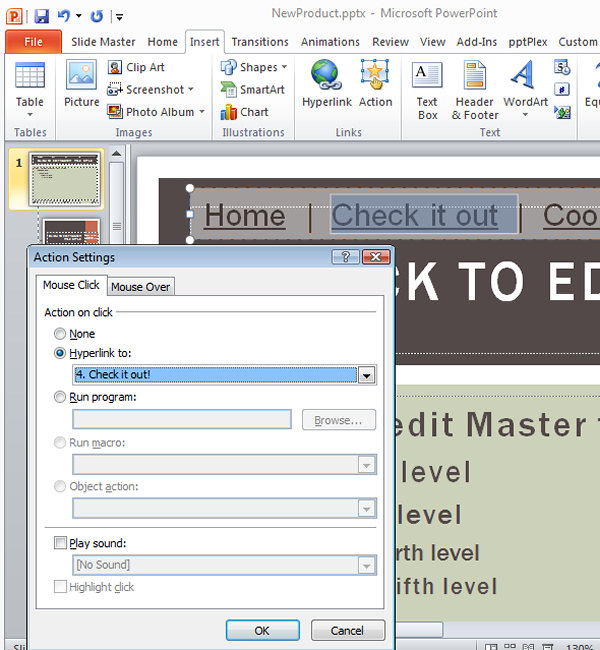Undo the last action
Viewport: 600px width, 650px height.
[x=63, y=16]
